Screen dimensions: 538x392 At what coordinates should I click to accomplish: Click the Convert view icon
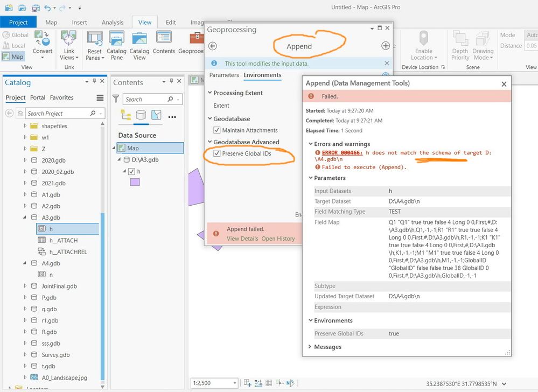42,38
